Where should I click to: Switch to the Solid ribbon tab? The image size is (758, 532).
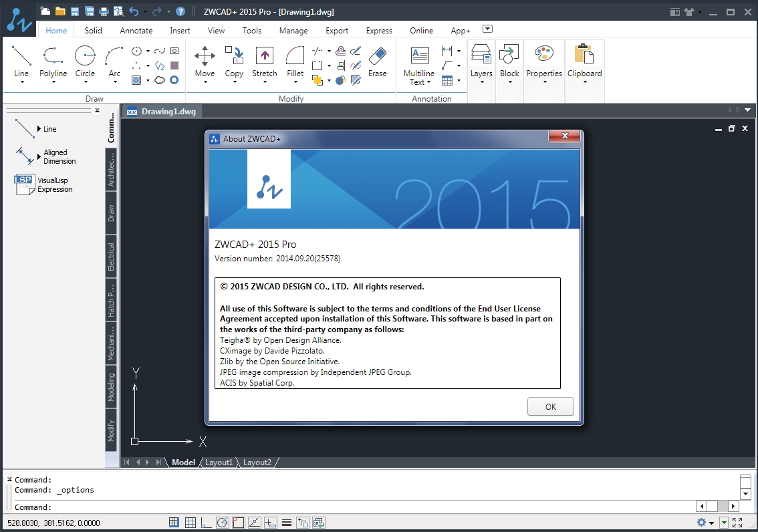coord(94,31)
